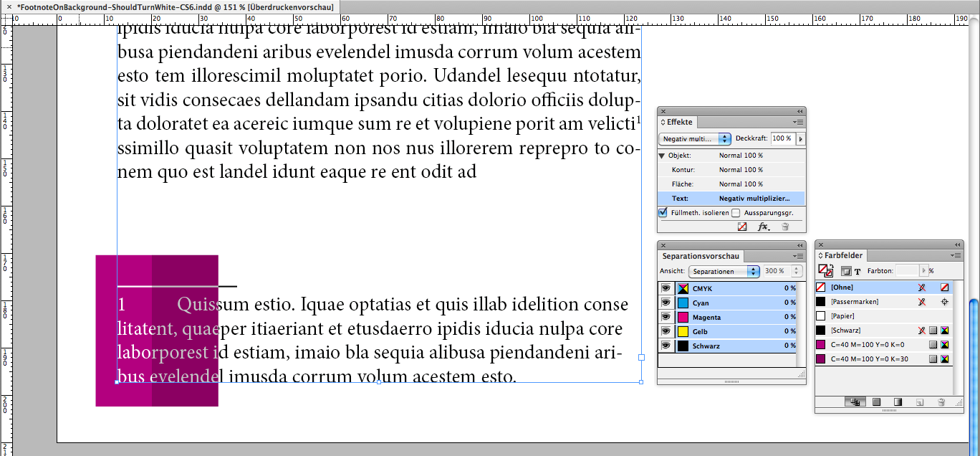Select the Show gradient swatches icon
The height and width of the screenshot is (456, 980).
click(898, 402)
